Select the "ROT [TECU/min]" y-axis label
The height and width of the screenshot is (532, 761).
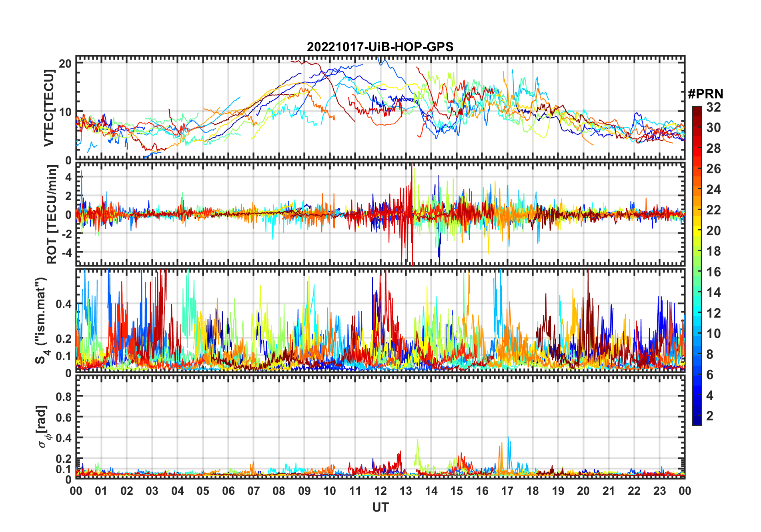pos(52,214)
